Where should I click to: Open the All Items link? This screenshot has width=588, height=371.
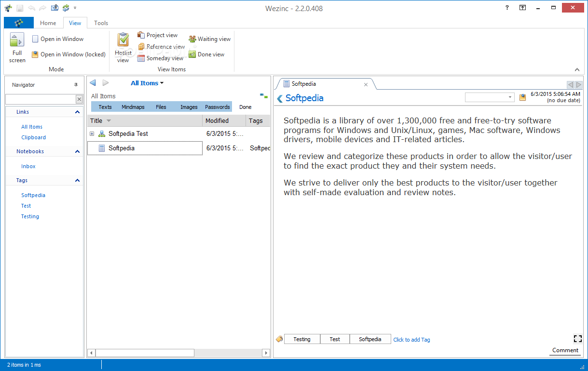point(32,127)
